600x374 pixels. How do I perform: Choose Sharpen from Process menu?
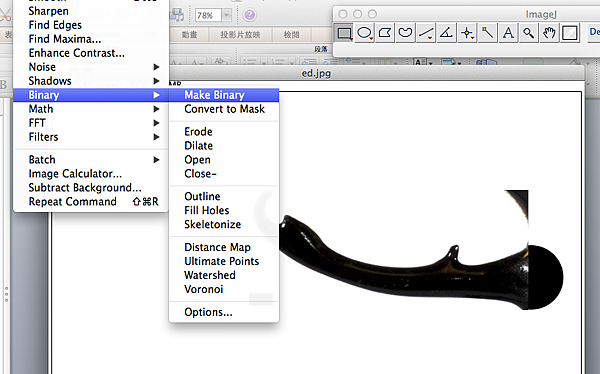[91, 11]
